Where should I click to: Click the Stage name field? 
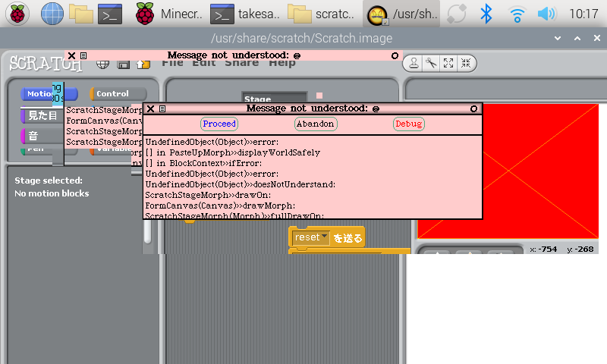point(274,99)
